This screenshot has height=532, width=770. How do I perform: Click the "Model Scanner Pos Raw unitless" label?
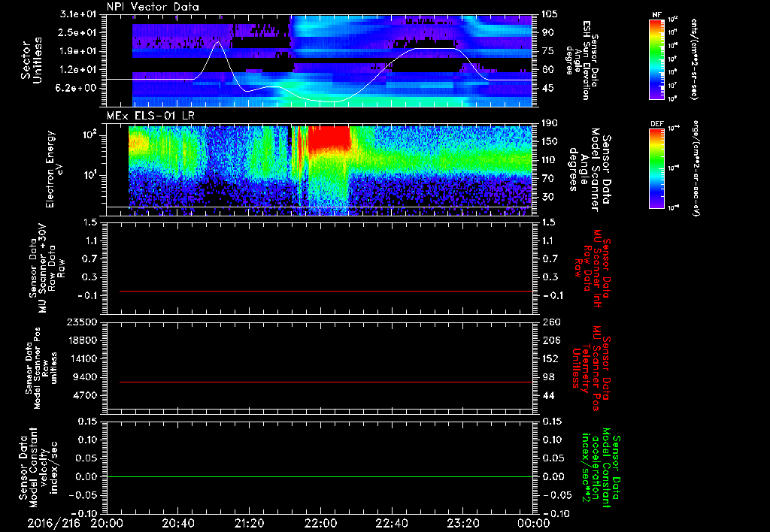click(x=41, y=368)
